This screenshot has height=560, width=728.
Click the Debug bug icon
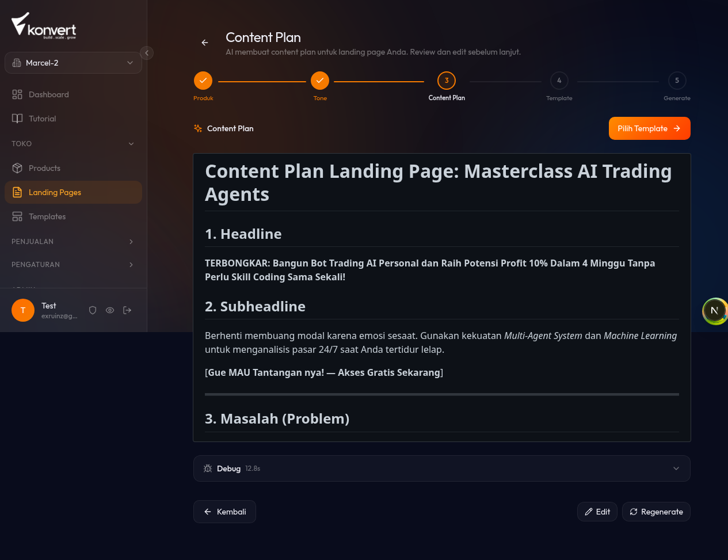pos(208,468)
